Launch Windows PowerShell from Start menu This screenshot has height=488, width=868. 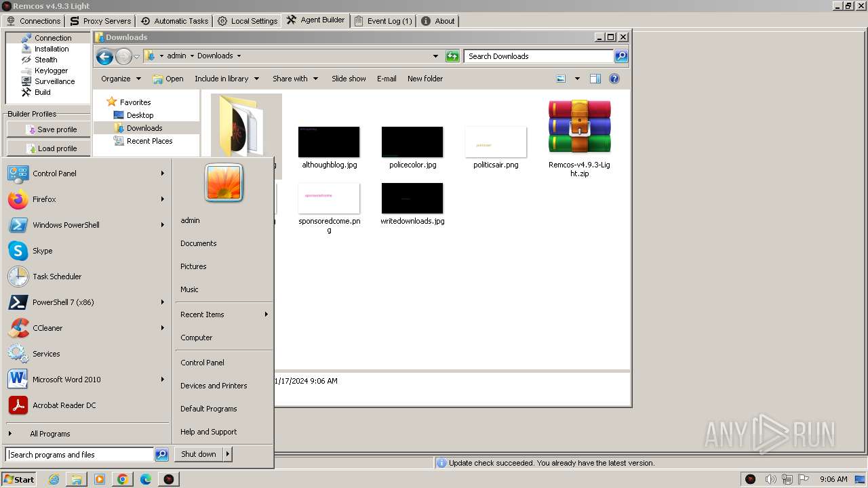click(86, 225)
